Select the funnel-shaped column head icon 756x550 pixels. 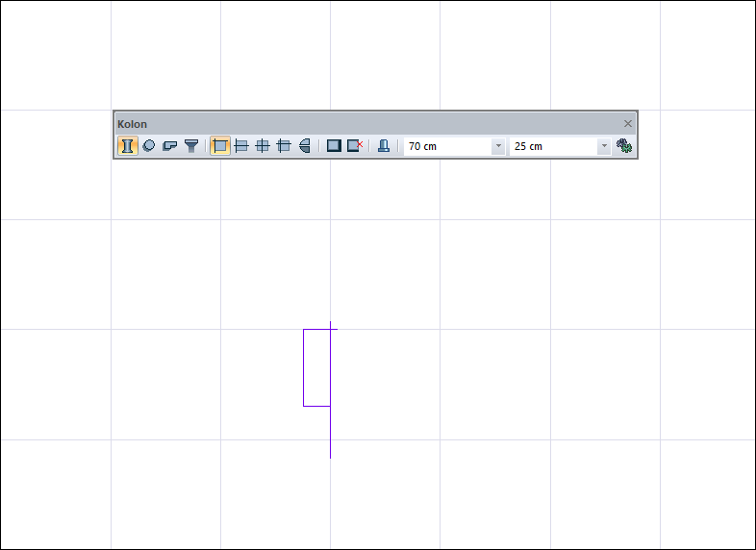pos(191,145)
